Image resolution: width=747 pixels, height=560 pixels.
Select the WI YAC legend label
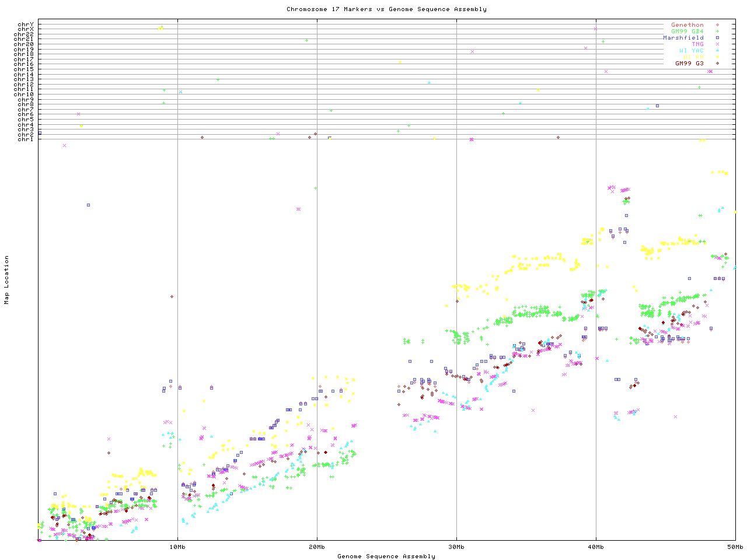(691, 51)
